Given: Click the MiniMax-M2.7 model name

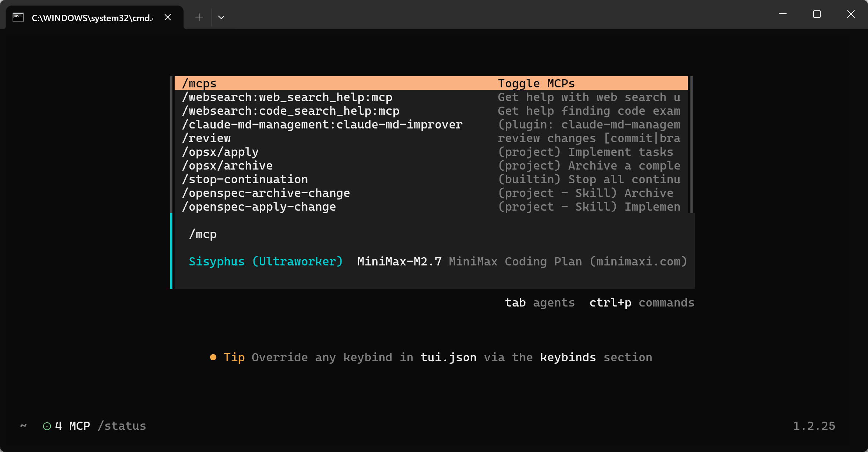Looking at the screenshot, I should click(400, 261).
